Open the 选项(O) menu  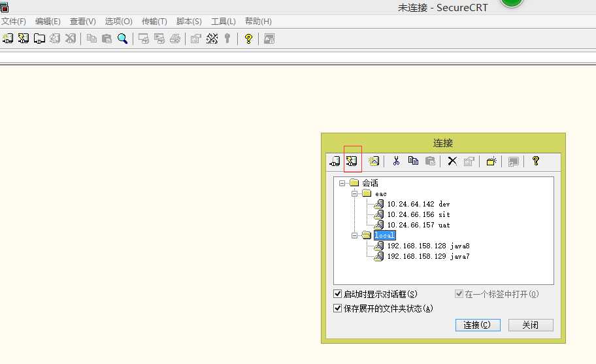[118, 22]
